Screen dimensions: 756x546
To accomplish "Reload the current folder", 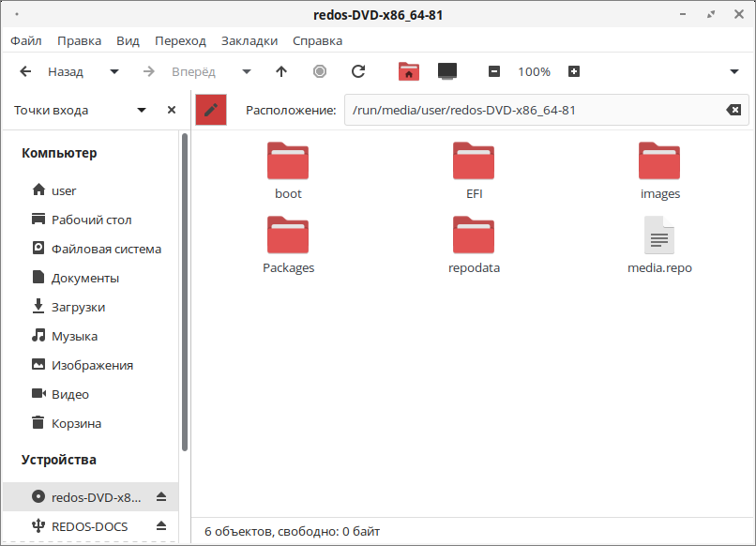I will tap(358, 72).
